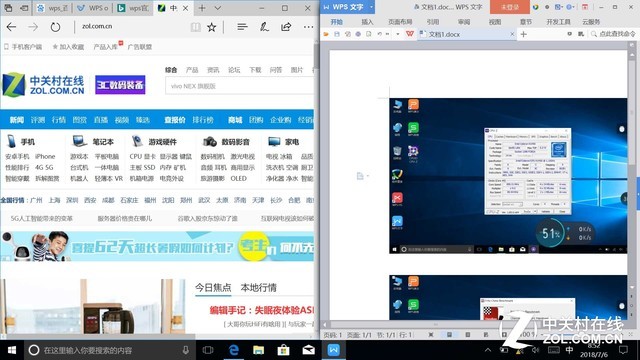This screenshot has height=360, width=640.
Task: Launch Microsoft Store from taskbar
Action: (x=283, y=350)
